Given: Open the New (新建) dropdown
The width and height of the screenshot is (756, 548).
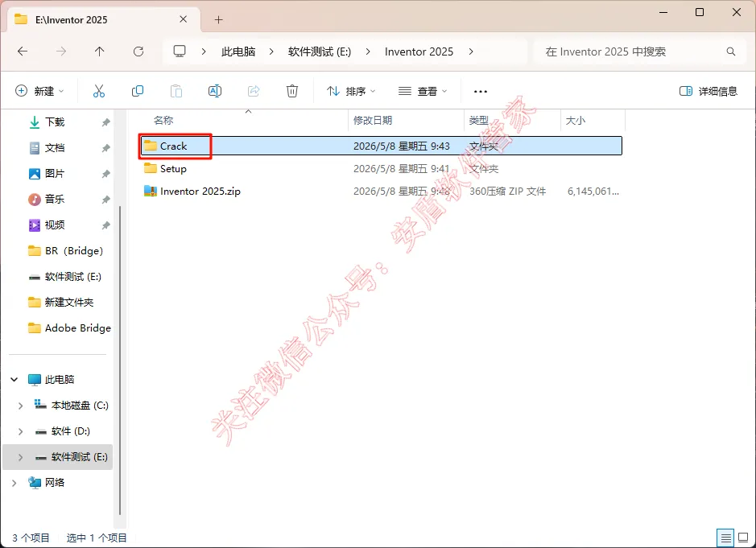Looking at the screenshot, I should [39, 91].
